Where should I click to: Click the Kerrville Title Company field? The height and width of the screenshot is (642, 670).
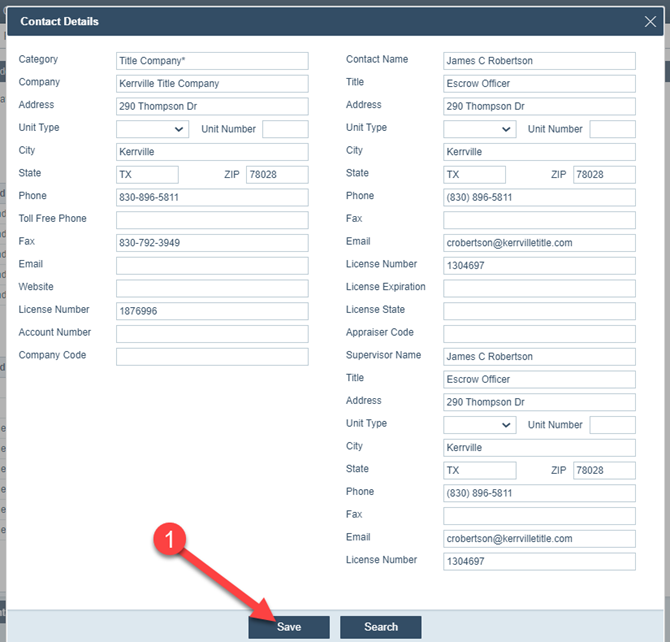[x=212, y=84]
